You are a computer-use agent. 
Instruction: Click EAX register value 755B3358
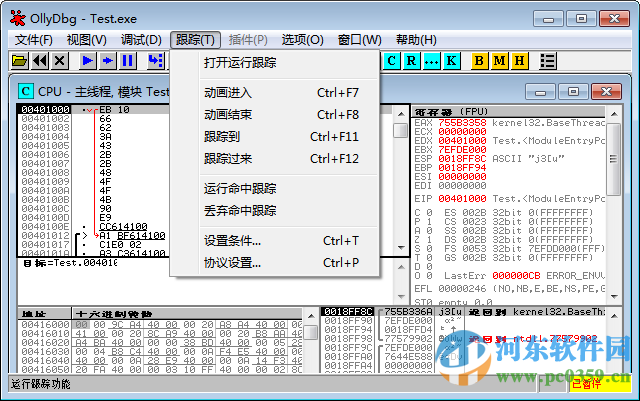462,123
